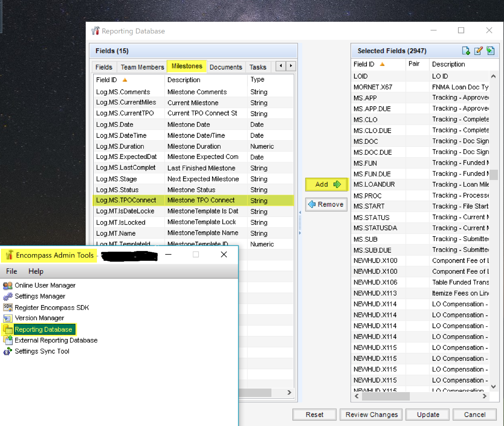Click the Selected Fields vertical scrollbar thumb
The width and height of the screenshot is (504, 426).
(494, 175)
